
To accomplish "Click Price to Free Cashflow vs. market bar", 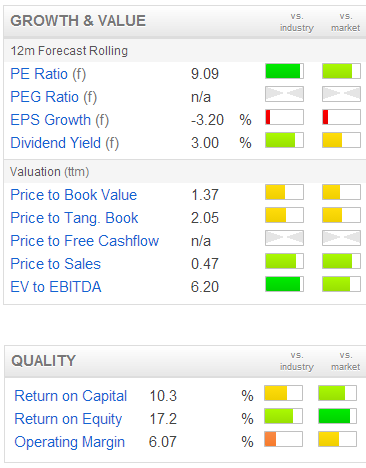I will [341, 238].
